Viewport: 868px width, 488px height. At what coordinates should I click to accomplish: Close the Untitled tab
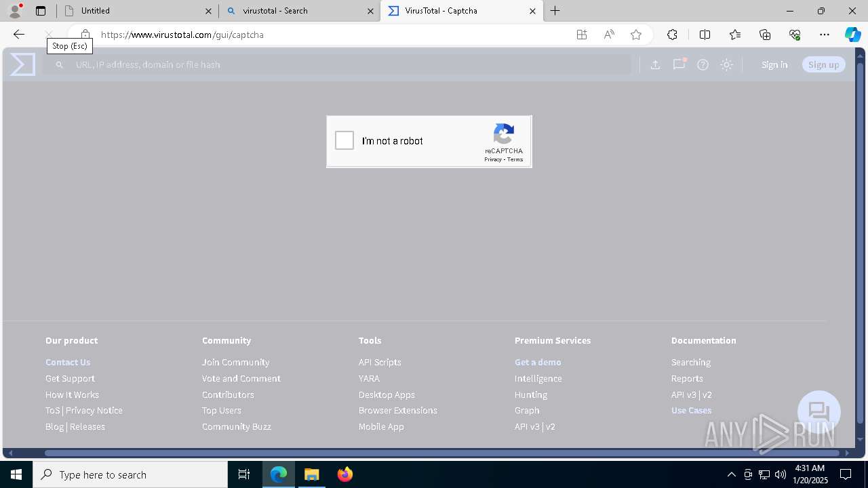click(x=208, y=11)
